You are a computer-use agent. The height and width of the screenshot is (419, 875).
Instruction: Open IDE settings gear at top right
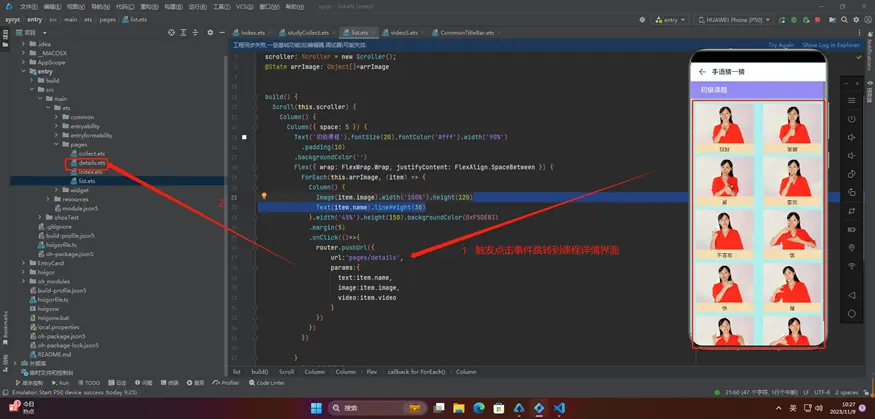click(856, 20)
